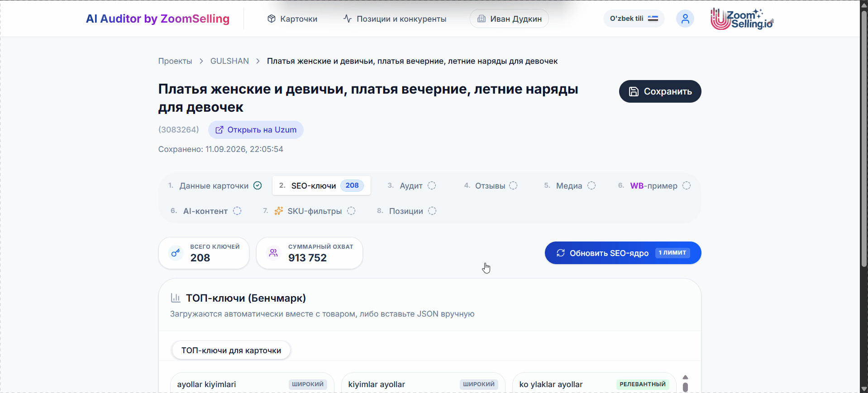Open the product via Открыть на Uzum
This screenshot has height=393, width=868.
click(x=256, y=130)
